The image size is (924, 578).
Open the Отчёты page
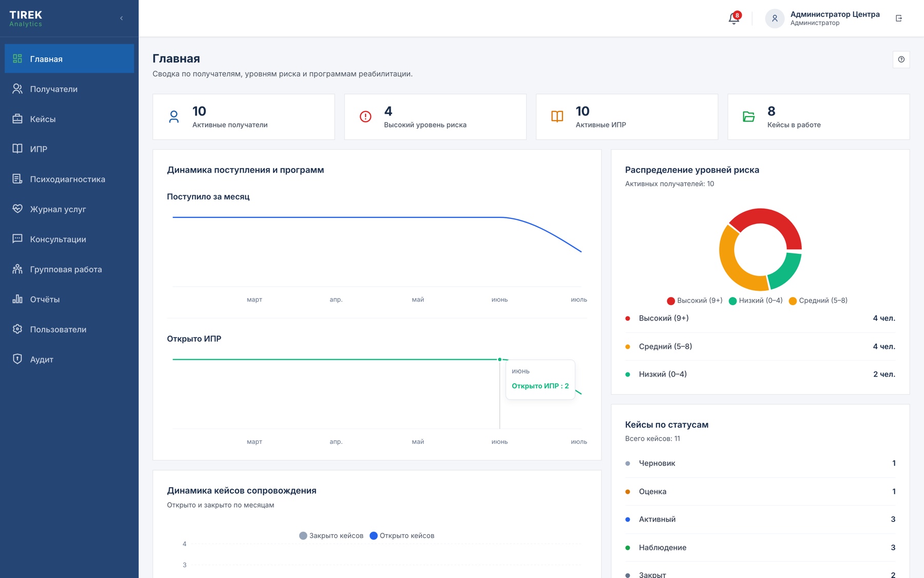(x=69, y=299)
